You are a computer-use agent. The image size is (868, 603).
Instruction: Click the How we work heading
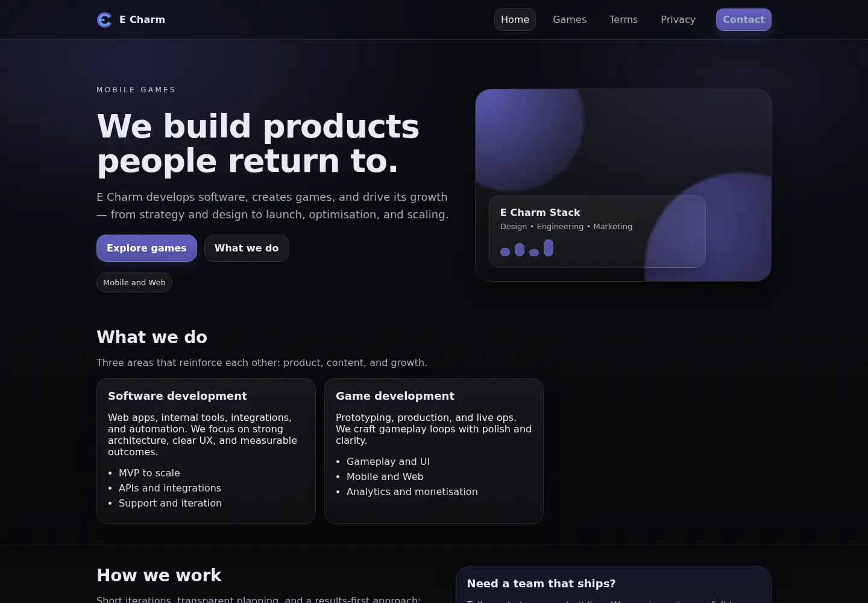[159, 575]
